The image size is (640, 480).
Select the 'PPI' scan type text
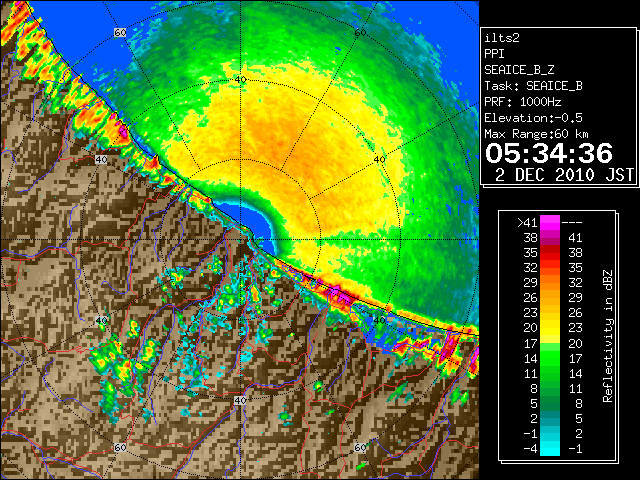pyautogui.click(x=494, y=54)
